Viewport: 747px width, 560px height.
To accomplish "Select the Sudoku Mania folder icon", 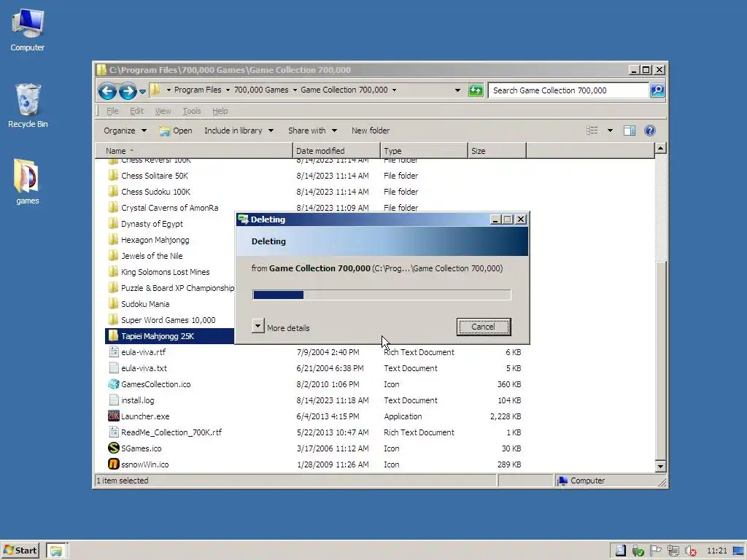I will (113, 304).
